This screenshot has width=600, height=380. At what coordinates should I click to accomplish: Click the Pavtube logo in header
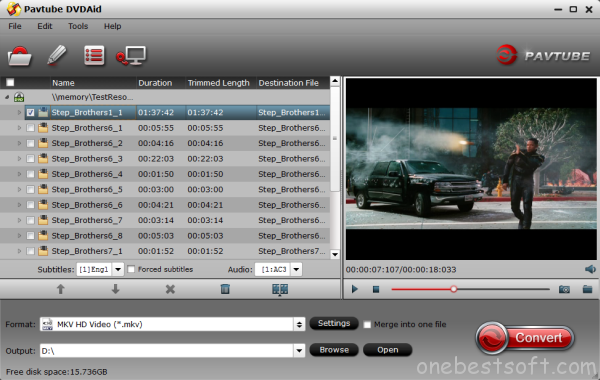coord(543,55)
